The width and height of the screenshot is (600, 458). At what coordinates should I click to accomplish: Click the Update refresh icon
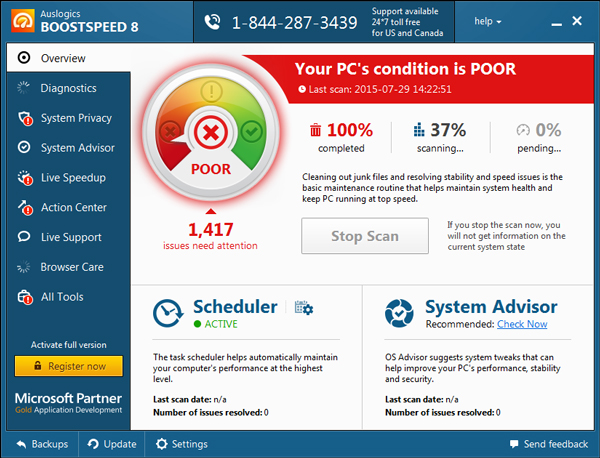click(x=93, y=444)
